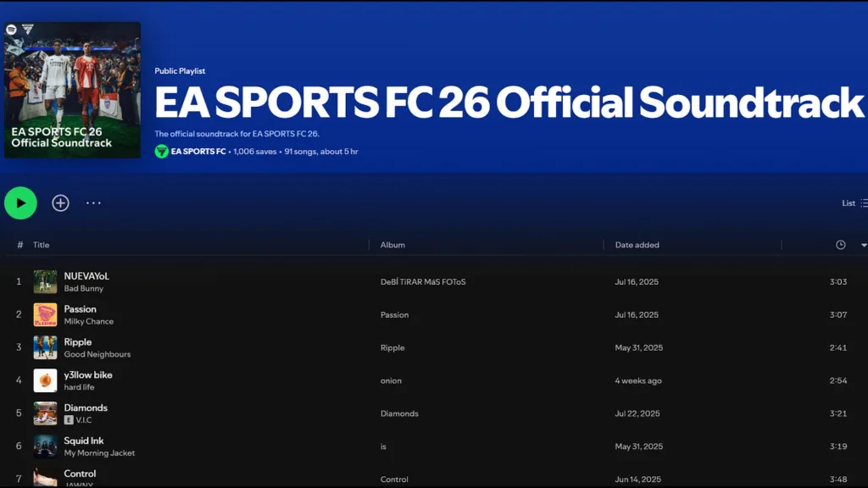Click the descending sort arrow above the tracklist
Image resolution: width=868 pixels, height=488 pixels.
click(x=864, y=246)
